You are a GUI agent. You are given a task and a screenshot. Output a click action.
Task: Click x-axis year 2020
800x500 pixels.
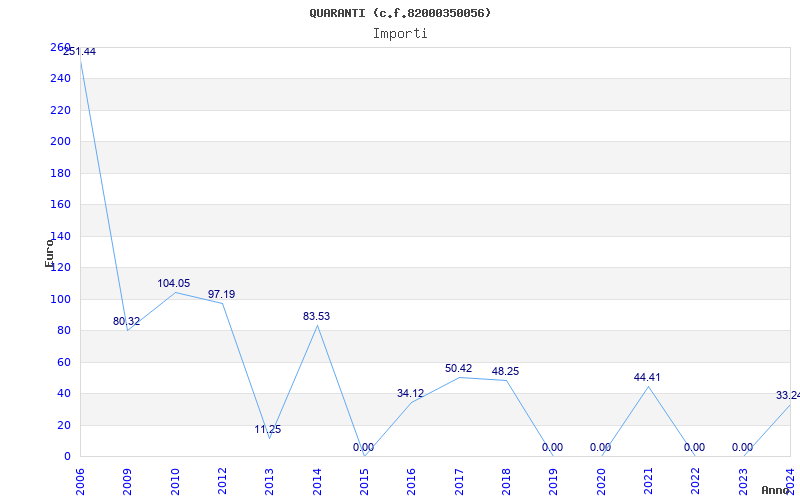(601, 481)
